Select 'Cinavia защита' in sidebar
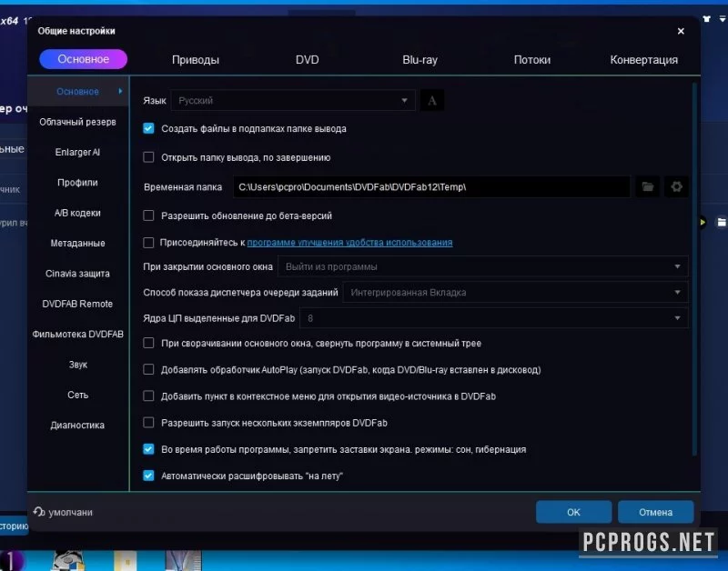This screenshot has height=571, width=728. (77, 273)
